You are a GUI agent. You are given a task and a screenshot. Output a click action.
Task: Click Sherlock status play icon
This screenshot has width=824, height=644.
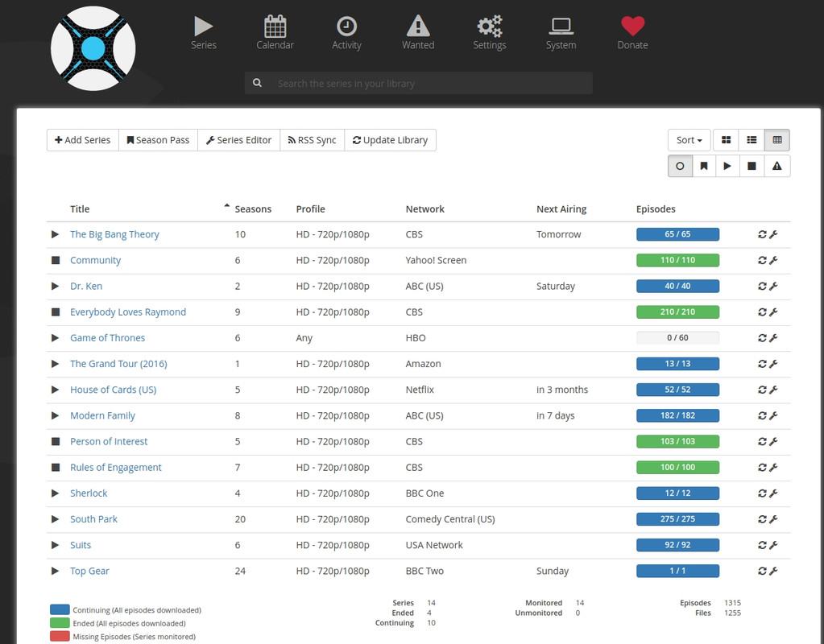[55, 493]
